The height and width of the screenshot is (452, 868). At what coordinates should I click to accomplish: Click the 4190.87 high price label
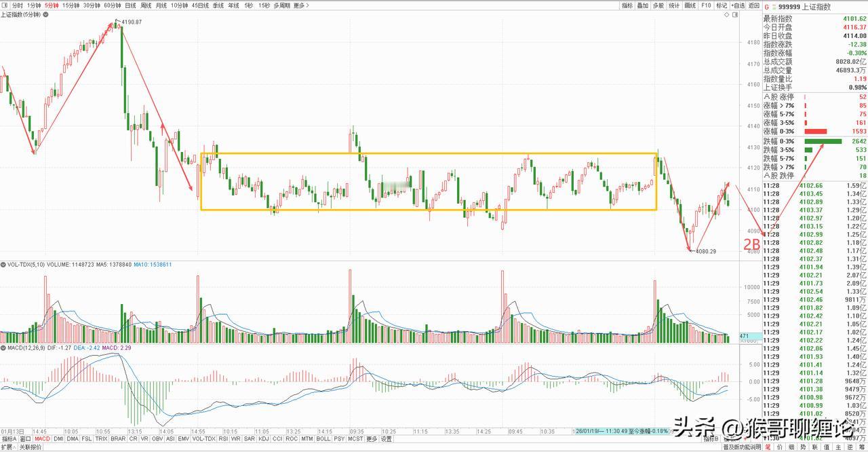[x=132, y=22]
